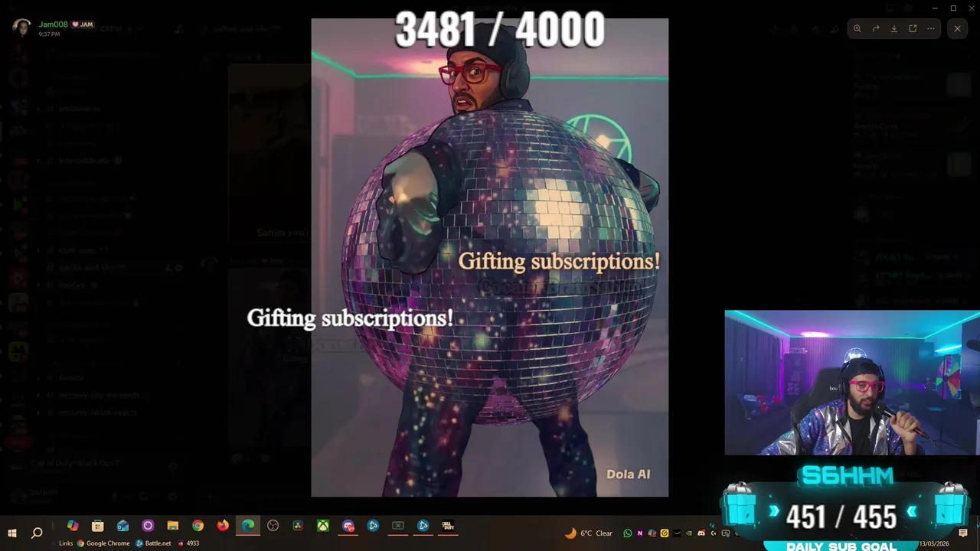Image resolution: width=980 pixels, height=551 pixels.
Task: Switch to Discord on the taskbar
Action: point(348,526)
